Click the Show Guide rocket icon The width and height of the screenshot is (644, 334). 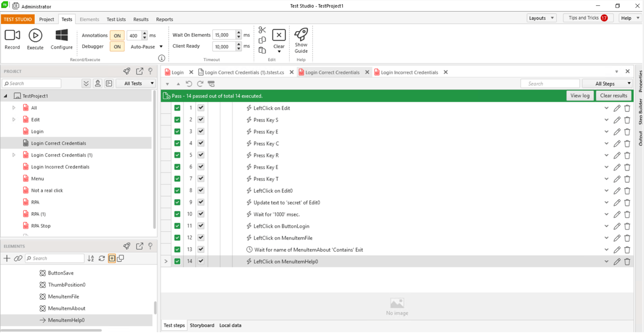point(301,34)
